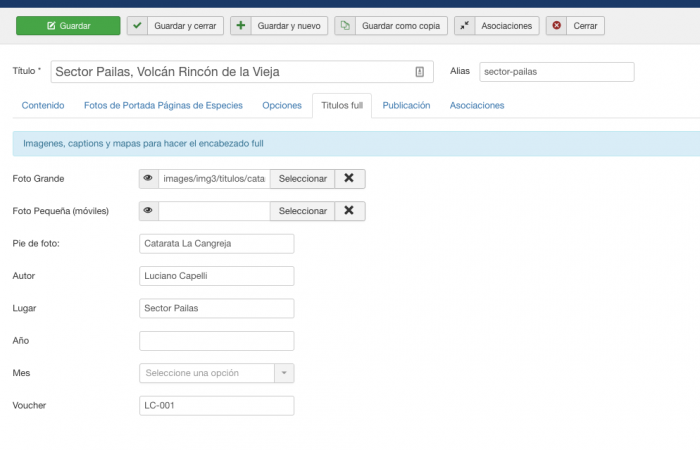The height and width of the screenshot is (450, 700).
Task: Preview Foto Pequeña with the eye icon
Action: tap(148, 211)
